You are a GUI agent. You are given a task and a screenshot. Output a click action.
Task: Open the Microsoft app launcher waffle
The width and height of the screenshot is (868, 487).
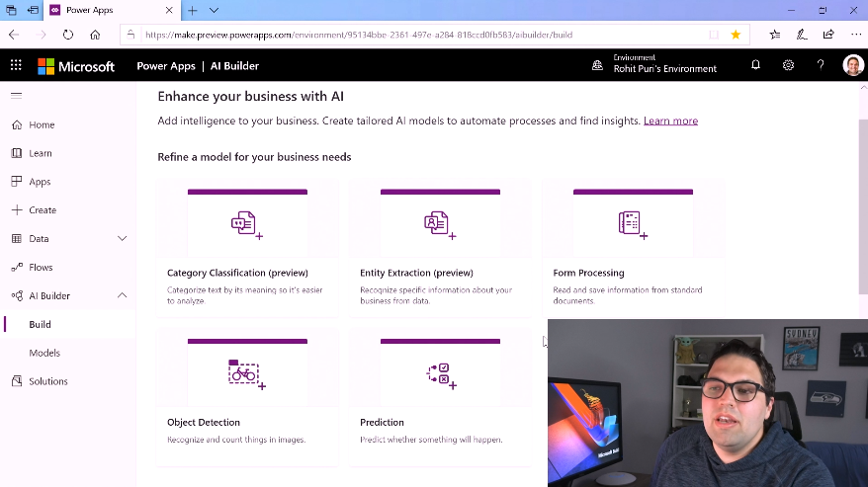click(16, 66)
